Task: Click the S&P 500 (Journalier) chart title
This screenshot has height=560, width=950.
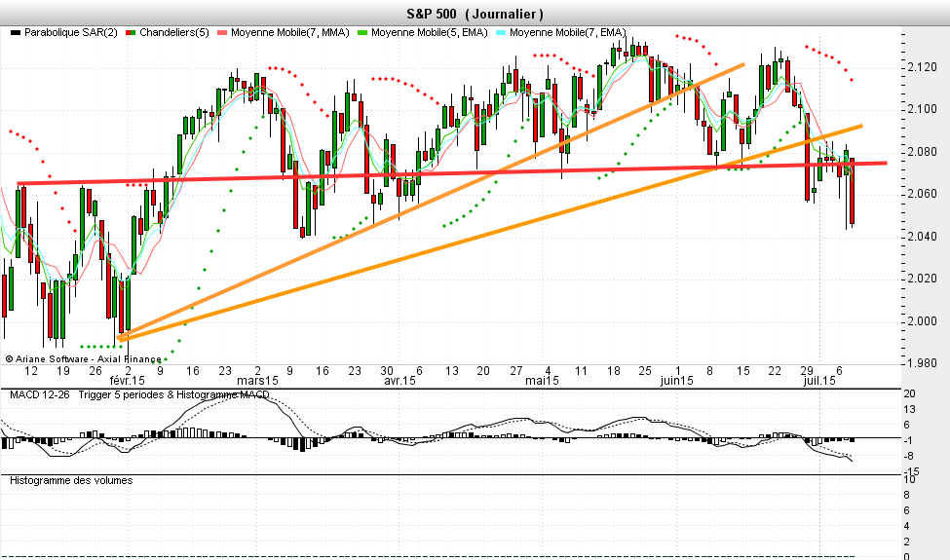Action: 475,14
